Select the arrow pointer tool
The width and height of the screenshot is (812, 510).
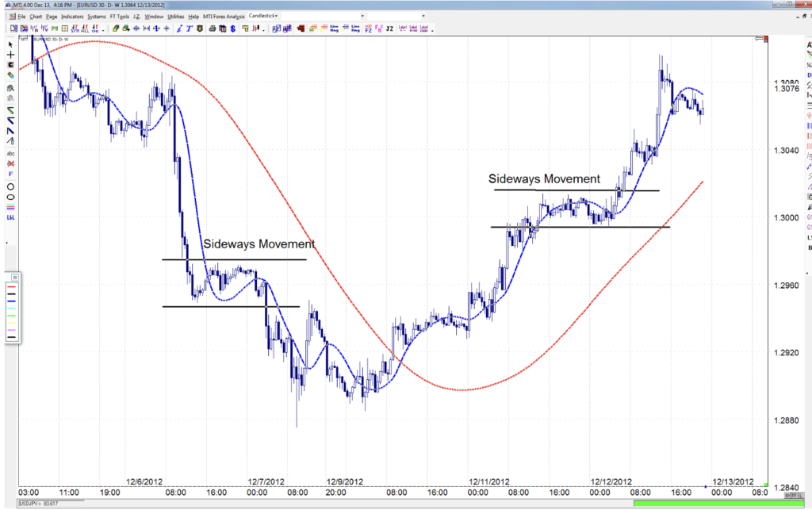(10, 44)
